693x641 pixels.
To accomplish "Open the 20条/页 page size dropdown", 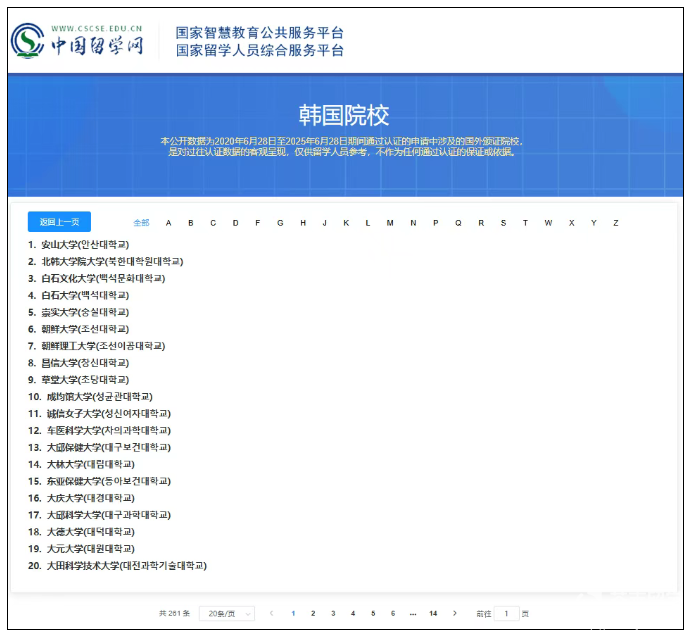I will pyautogui.click(x=226, y=613).
